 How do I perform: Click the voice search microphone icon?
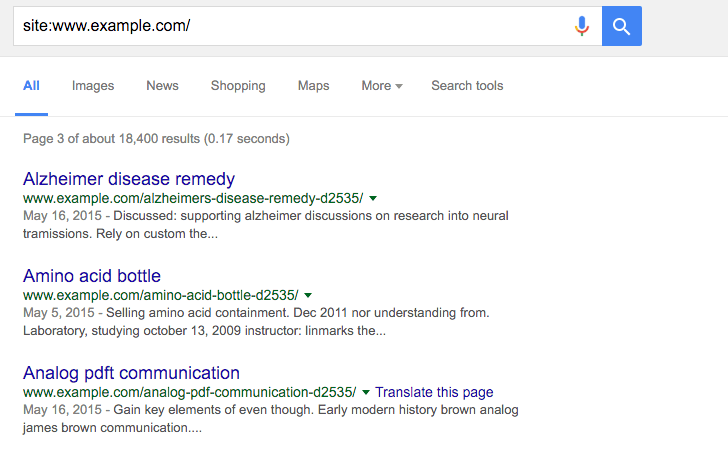(582, 26)
